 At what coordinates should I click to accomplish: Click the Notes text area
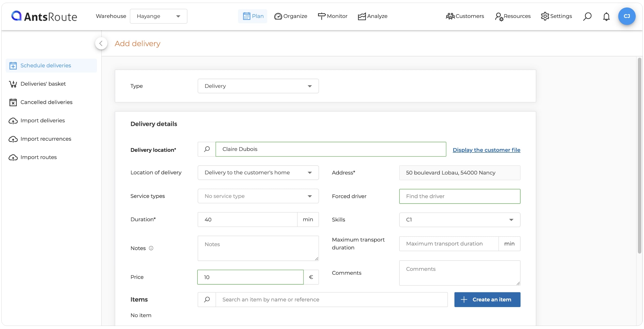pyautogui.click(x=258, y=248)
